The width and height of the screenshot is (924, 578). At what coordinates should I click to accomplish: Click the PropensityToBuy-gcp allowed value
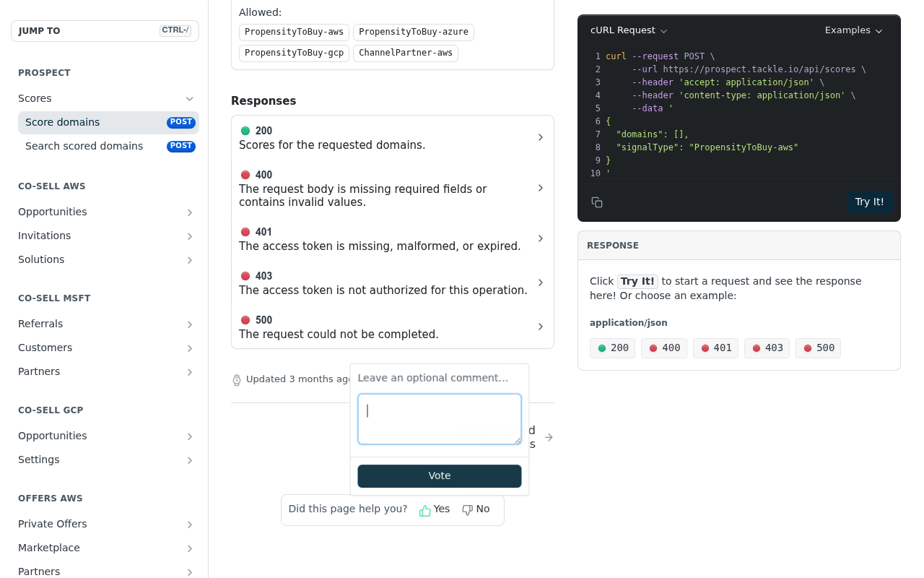[294, 53]
